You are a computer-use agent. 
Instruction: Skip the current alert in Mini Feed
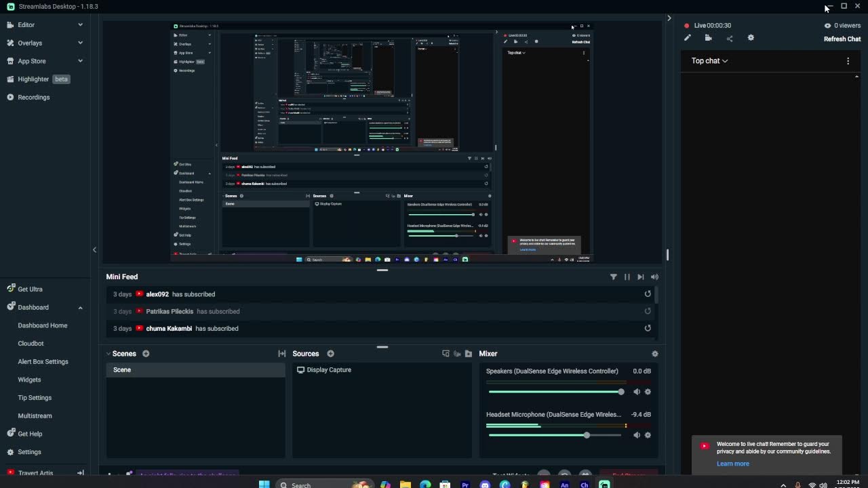coord(640,277)
